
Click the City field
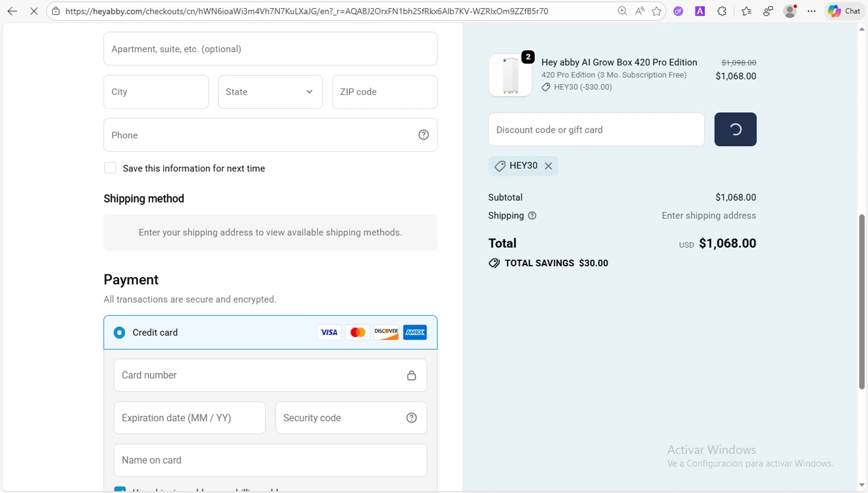coord(156,92)
